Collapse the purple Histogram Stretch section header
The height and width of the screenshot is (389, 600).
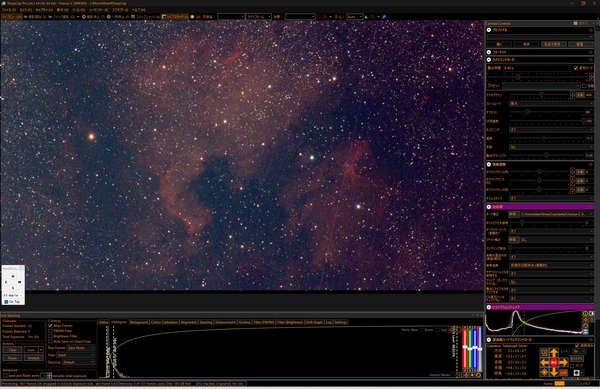click(x=489, y=307)
